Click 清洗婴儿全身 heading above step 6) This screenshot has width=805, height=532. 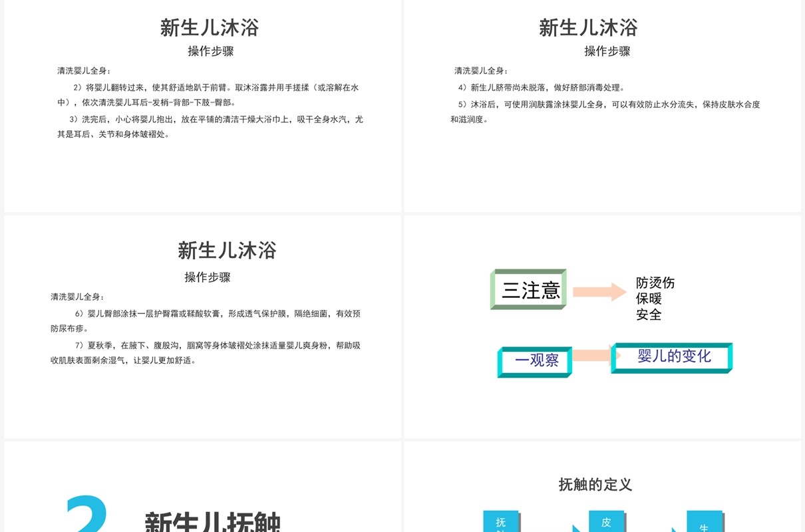[78, 297]
